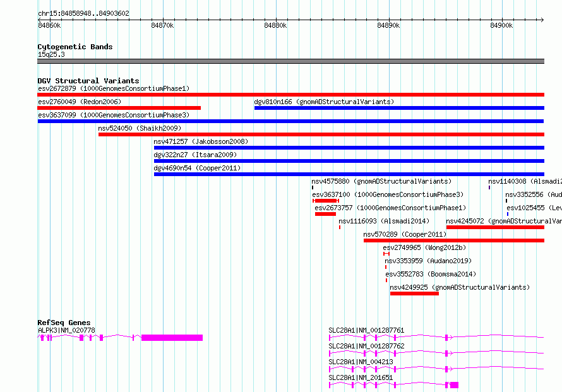562x392 pixels.
Task: Open the nsv570289 (Cooper2011) label
Action: point(405,234)
